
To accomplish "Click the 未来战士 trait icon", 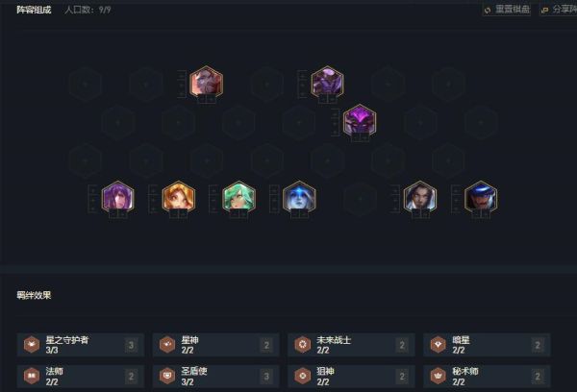I will pyautogui.click(x=303, y=345).
